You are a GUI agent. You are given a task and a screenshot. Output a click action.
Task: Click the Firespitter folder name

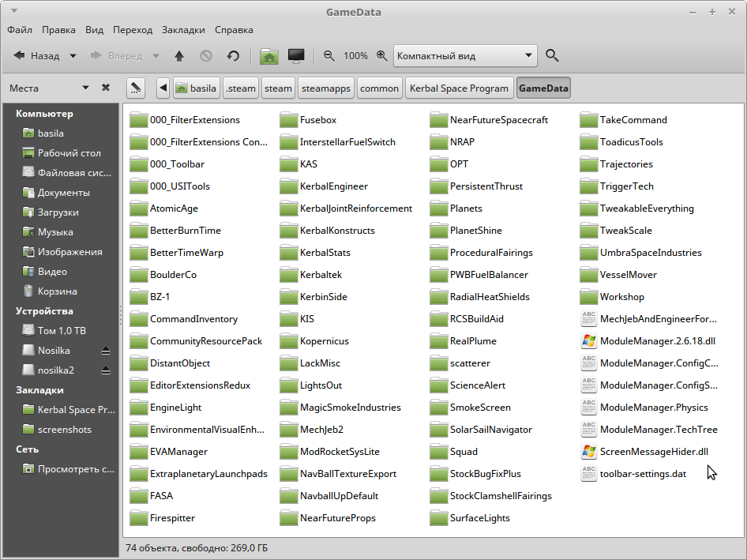[x=172, y=518]
